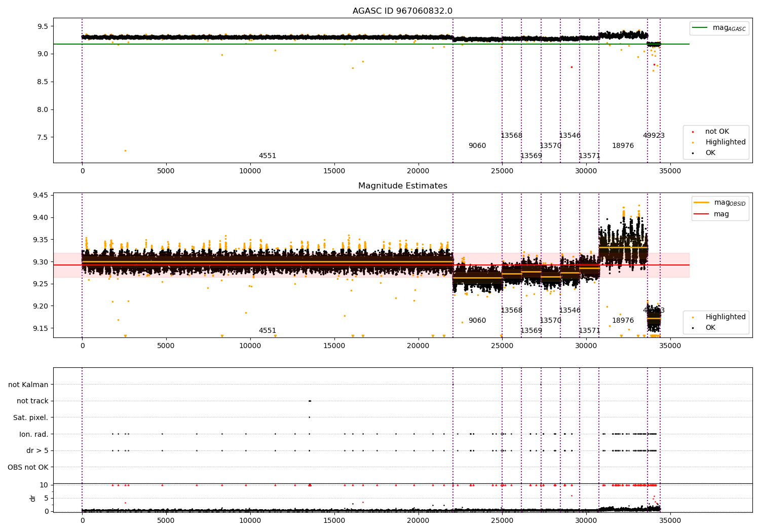The image size is (760, 532).
Task: Click the 9.30 y-axis tick in middle plot
Action: coord(41,262)
